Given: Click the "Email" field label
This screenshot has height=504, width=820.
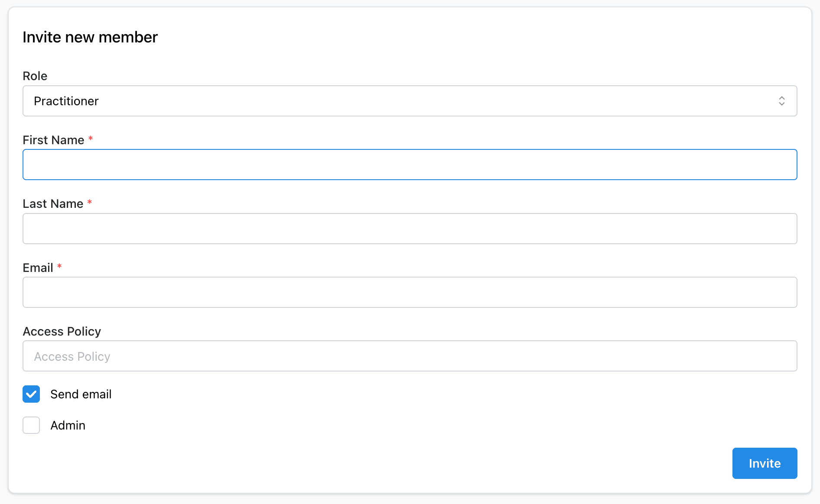Looking at the screenshot, I should 38,268.
